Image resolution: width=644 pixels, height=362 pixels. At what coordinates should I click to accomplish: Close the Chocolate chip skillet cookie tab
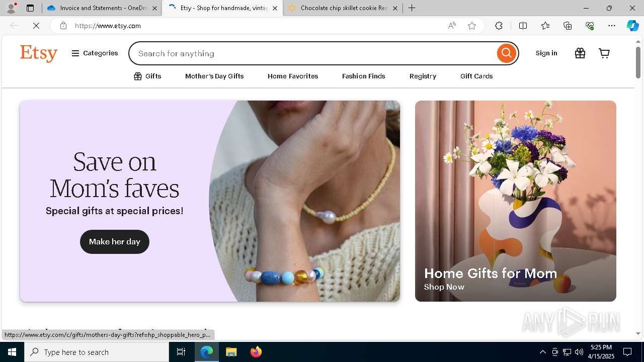395,8
